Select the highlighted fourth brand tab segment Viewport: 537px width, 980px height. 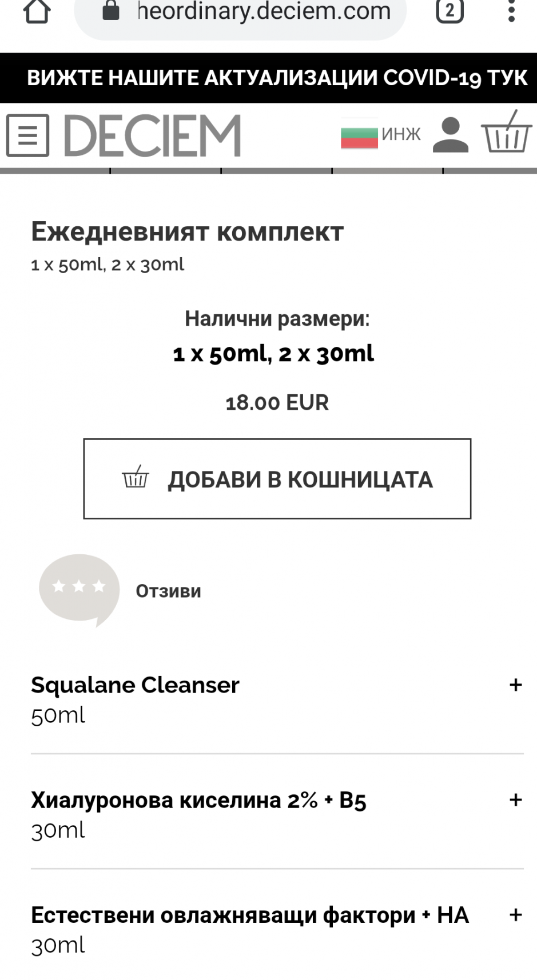tap(387, 170)
